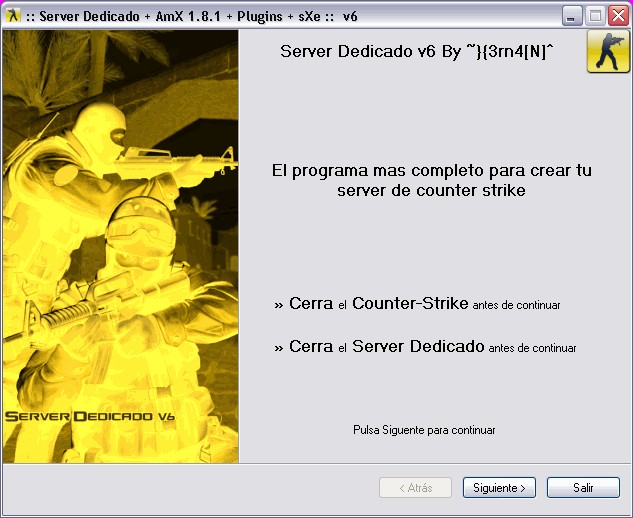Image resolution: width=633 pixels, height=518 pixels.
Task: Click the heading "Server Dedicado v6 By ~}{3rn4[N]^"
Action: pyautogui.click(x=417, y=51)
